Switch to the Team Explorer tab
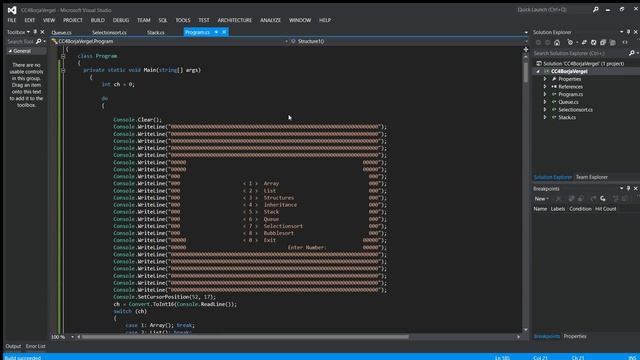 pos(592,177)
